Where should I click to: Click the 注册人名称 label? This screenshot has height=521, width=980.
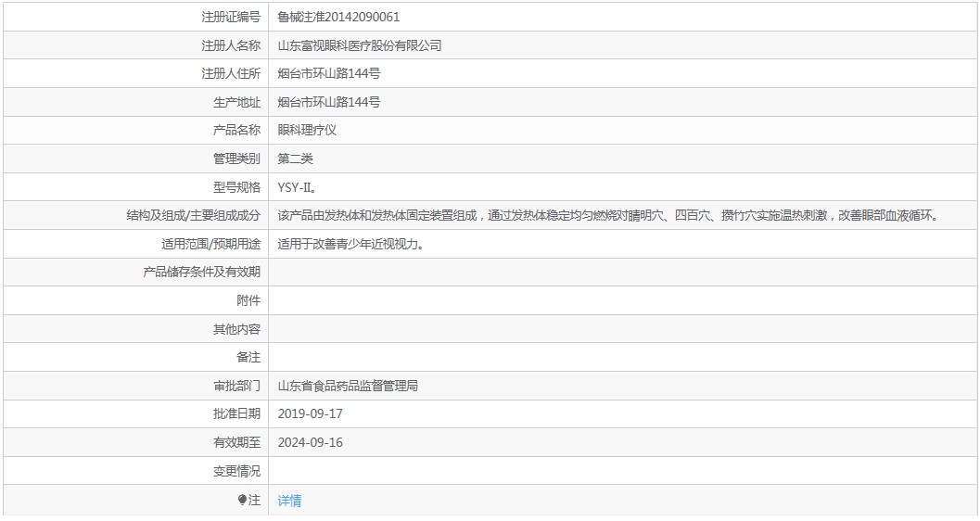click(231, 45)
